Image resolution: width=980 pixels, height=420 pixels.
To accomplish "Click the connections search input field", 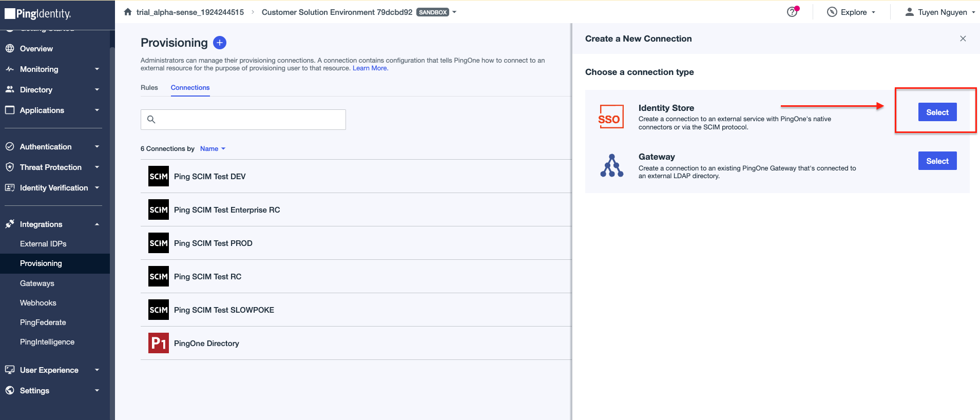I will click(243, 120).
